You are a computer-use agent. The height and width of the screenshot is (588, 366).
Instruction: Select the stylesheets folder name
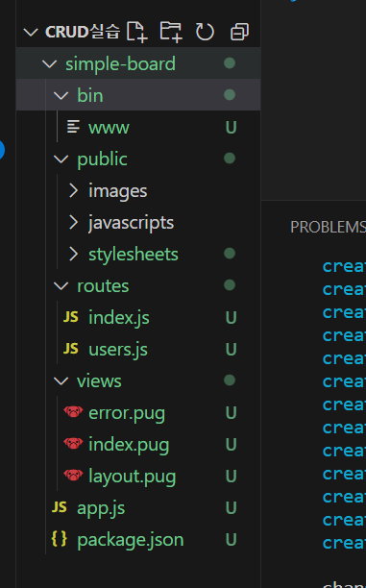134,255
